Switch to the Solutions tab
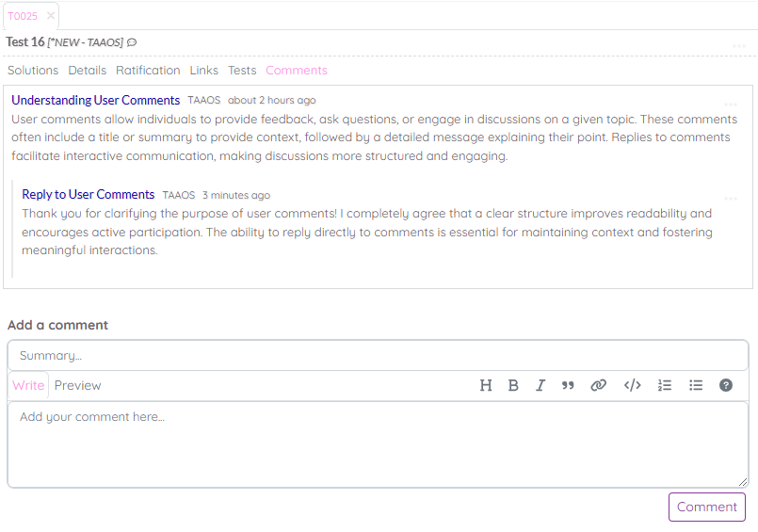 point(33,71)
